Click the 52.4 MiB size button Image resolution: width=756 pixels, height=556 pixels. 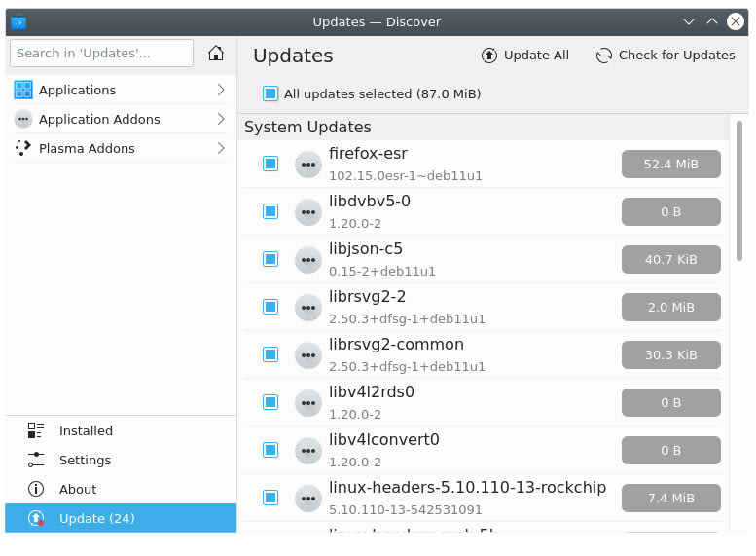tap(671, 165)
